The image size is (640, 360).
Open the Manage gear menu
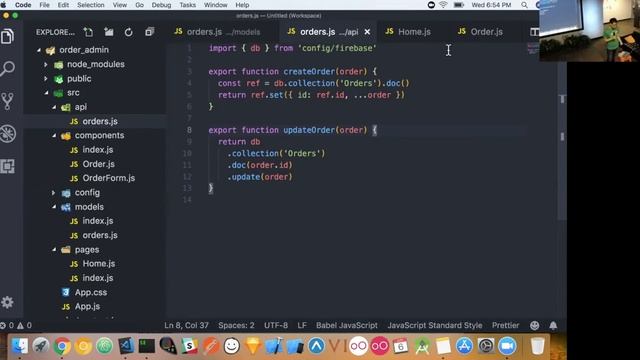click(x=7, y=302)
